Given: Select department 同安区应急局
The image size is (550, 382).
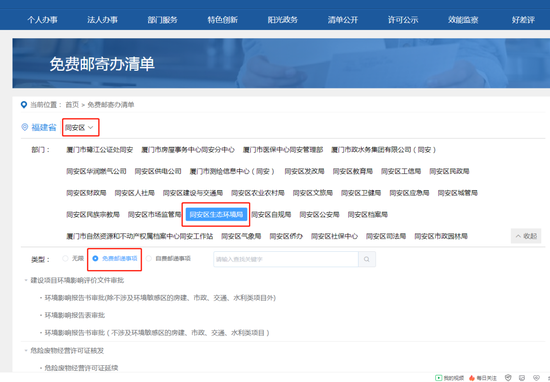Looking at the screenshot, I should [409, 193].
